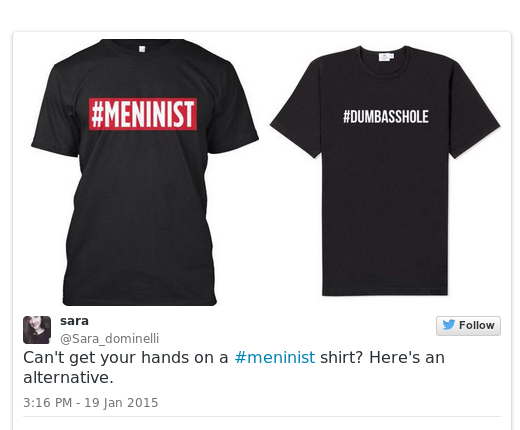Click the Follow button text label
The height and width of the screenshot is (430, 520).
pos(477,325)
